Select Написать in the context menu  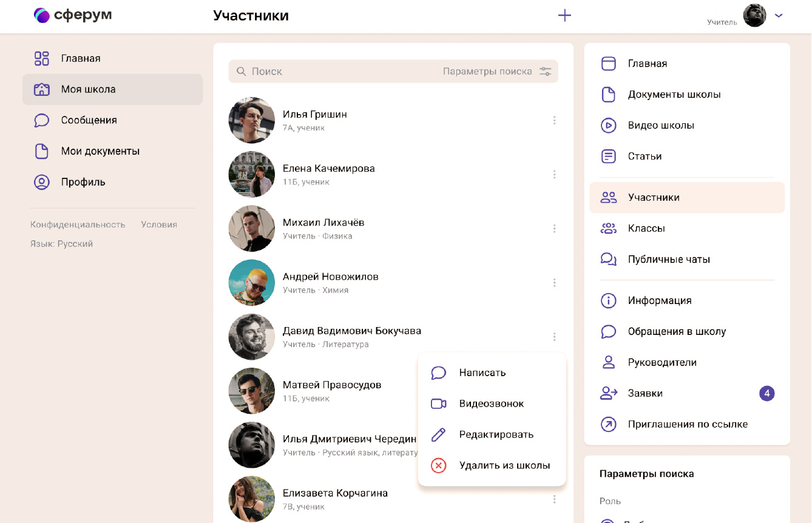click(x=482, y=373)
